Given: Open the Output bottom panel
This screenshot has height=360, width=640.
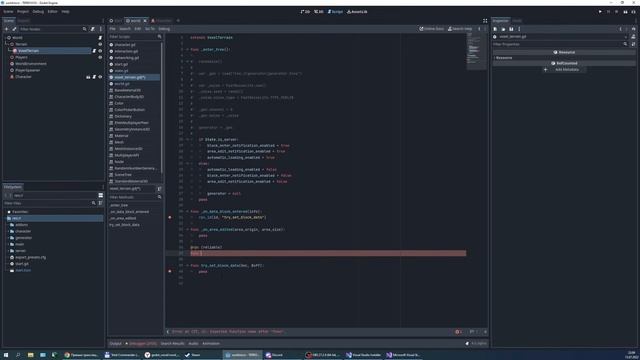Looking at the screenshot, I should 116,343.
